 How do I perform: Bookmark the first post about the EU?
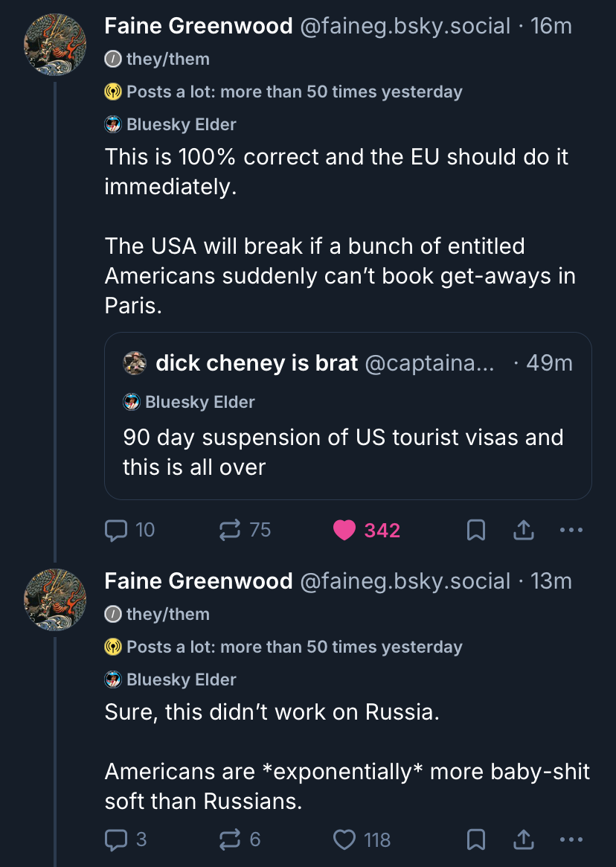pos(476,530)
